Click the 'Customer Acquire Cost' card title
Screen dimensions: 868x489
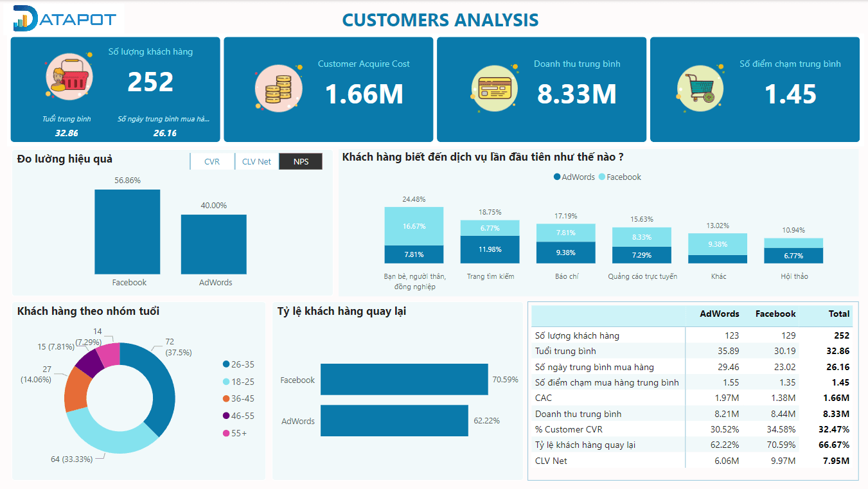pos(364,64)
